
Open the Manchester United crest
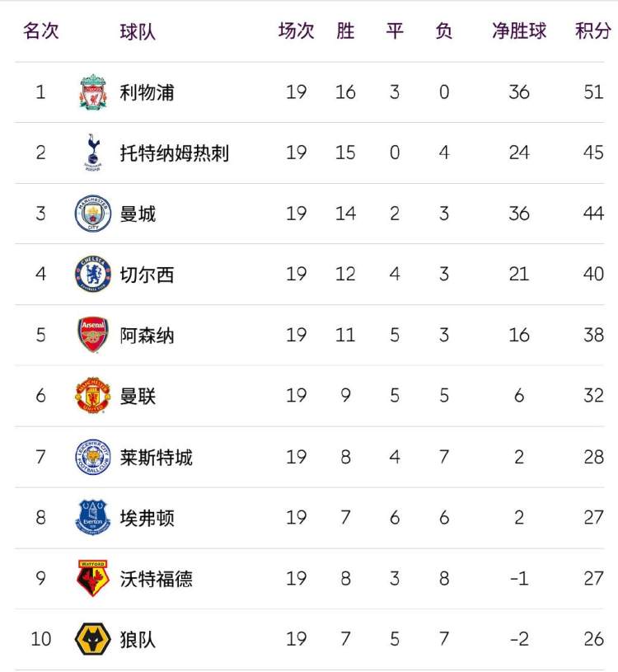click(93, 396)
